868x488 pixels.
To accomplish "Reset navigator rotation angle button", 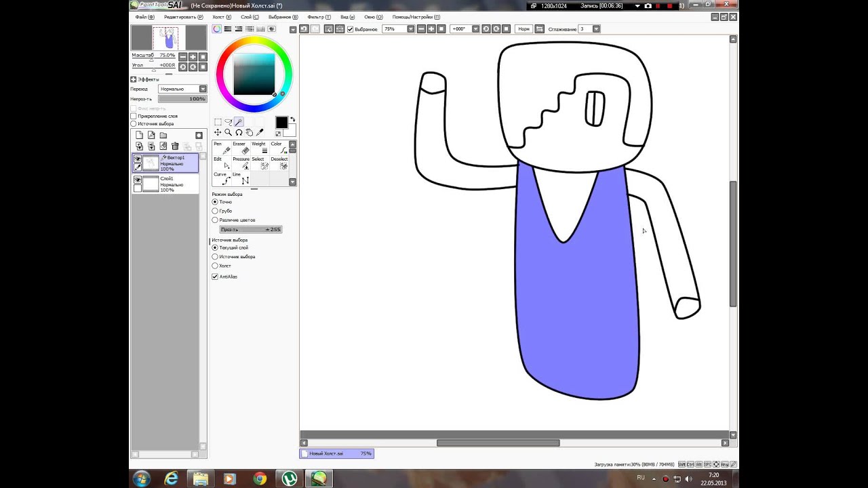I will tap(203, 67).
